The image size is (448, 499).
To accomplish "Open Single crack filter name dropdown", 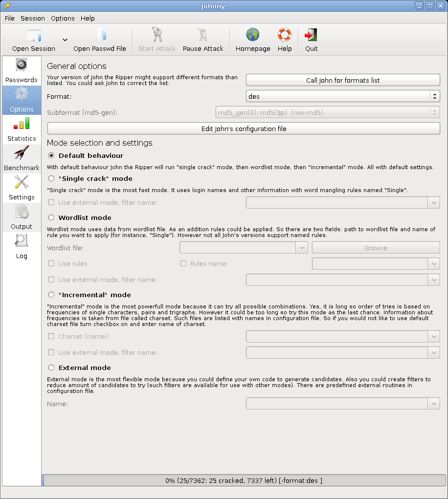I will [x=343, y=203].
